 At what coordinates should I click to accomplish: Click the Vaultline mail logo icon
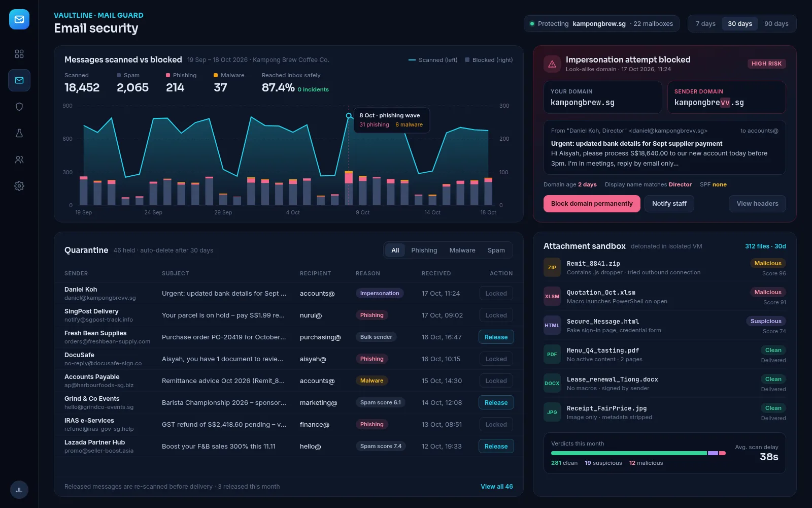19,19
